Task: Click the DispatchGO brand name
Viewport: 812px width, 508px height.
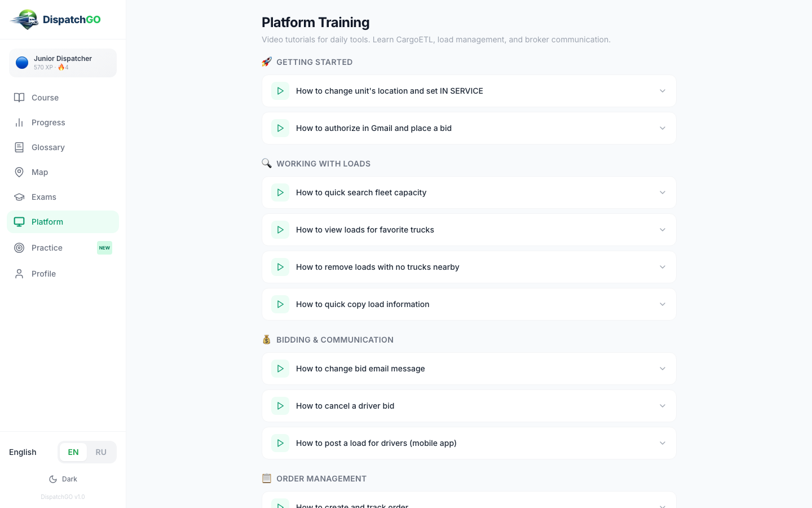Action: pos(72,20)
